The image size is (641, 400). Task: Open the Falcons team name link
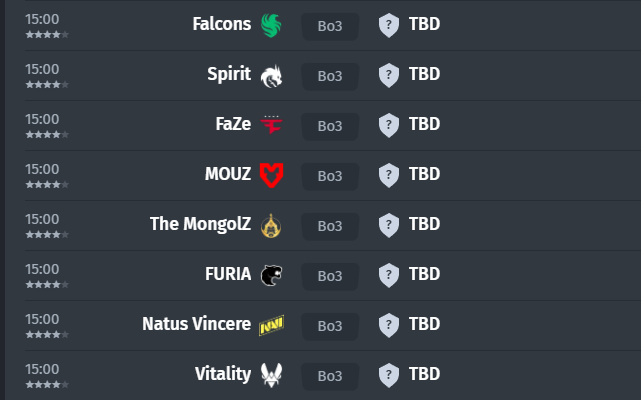tap(222, 24)
